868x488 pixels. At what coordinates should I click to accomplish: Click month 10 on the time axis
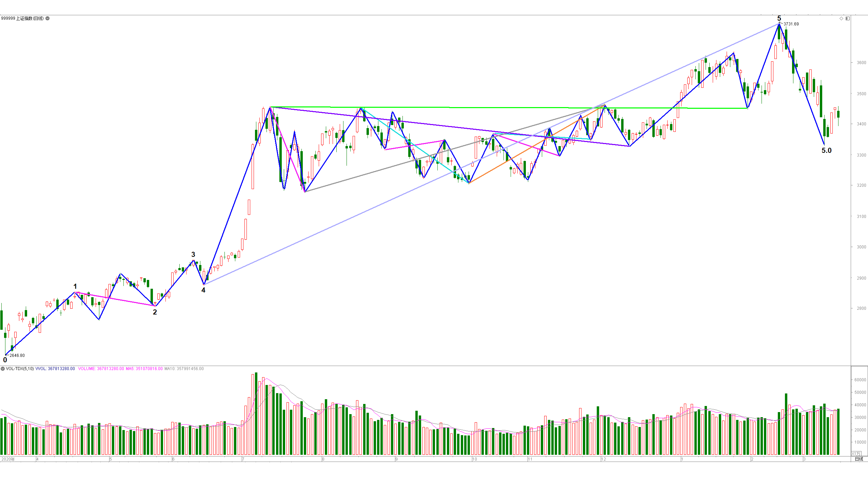click(475, 459)
